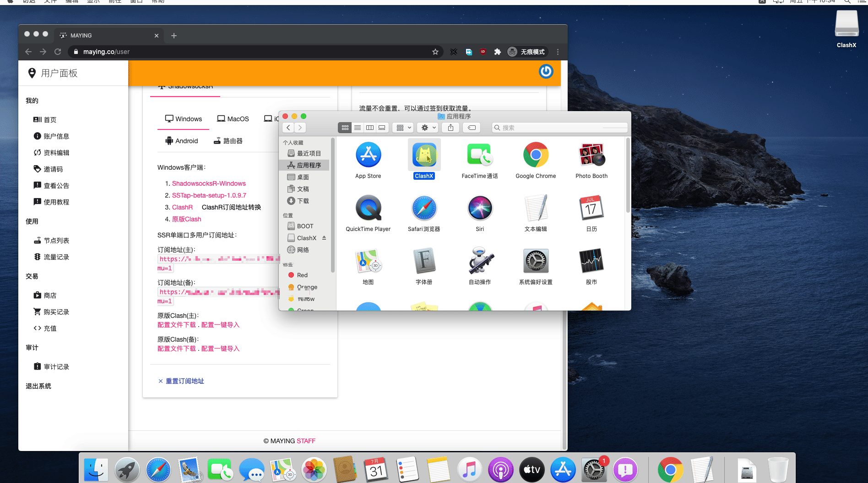Click the Finder icon-area vertical scrollbar
This screenshot has width=868, height=483.
(628, 176)
